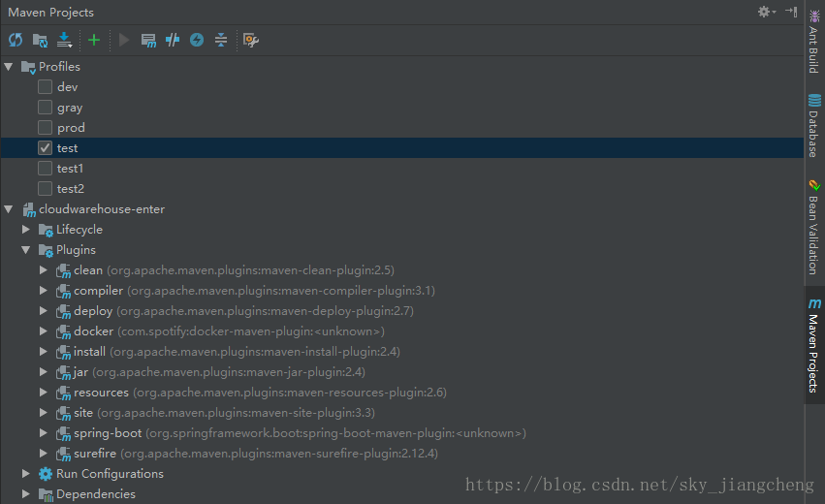Generate sources and update folders icon
Viewport: 825px width, 504px height.
pos(40,40)
